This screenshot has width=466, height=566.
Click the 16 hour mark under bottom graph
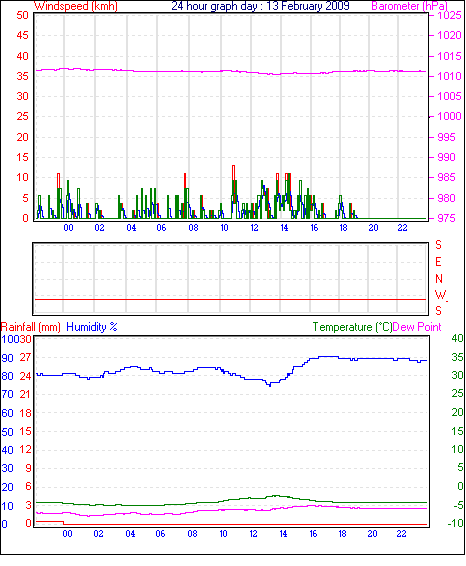pyautogui.click(x=313, y=534)
